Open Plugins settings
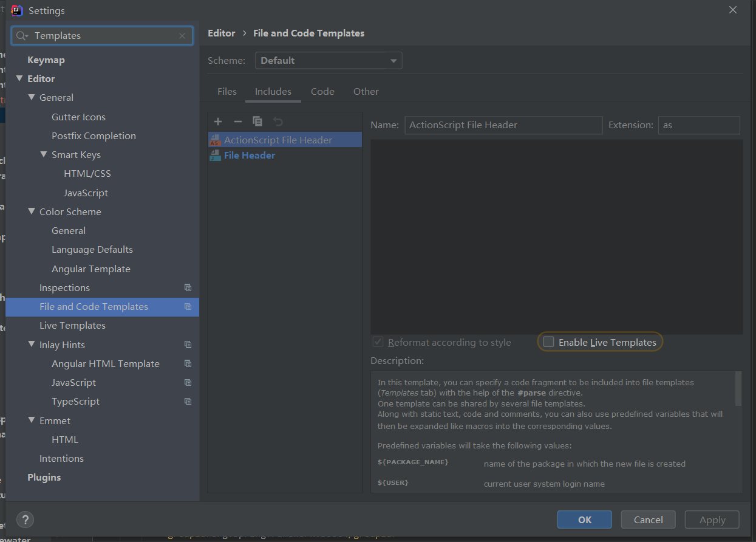This screenshot has height=542, width=756. 44,478
